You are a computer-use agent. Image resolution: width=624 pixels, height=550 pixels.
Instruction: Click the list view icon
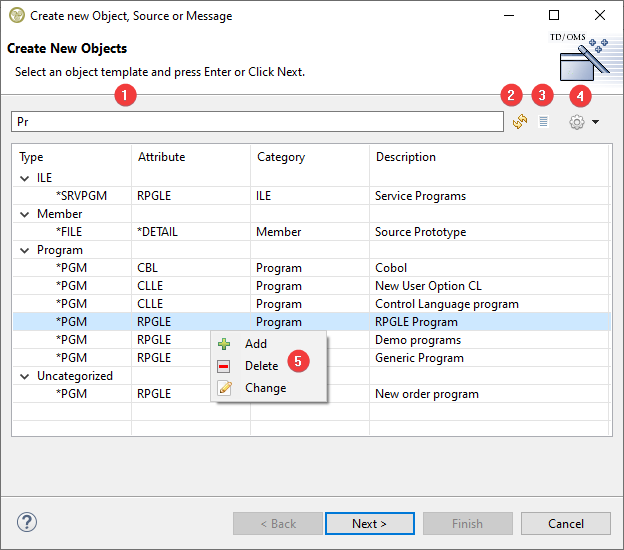click(544, 122)
